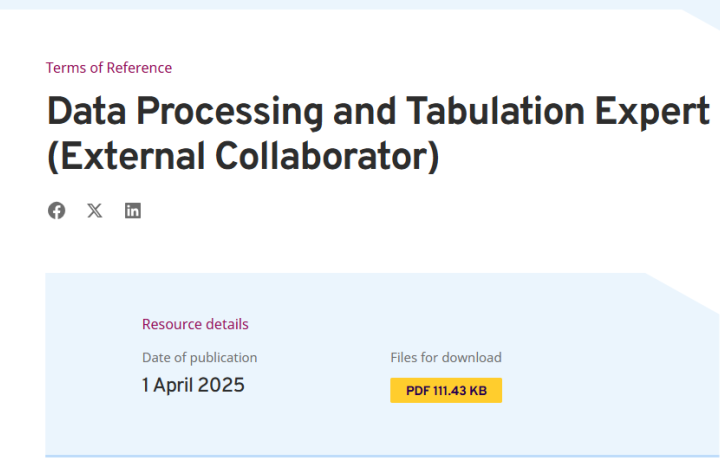This screenshot has width=720, height=467.
Task: Click the word Expert in the title
Action: 652,113
